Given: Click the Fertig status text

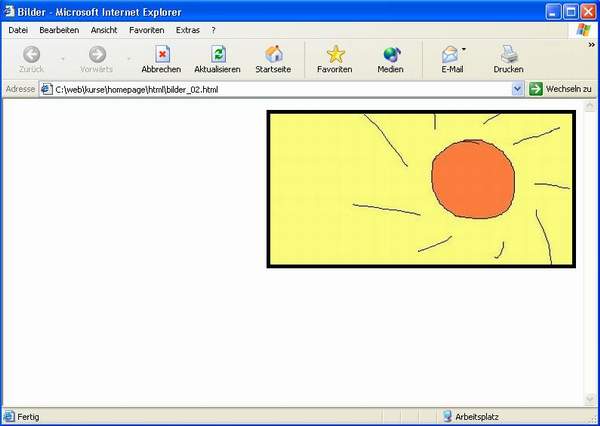Looking at the screenshot, I should (28, 417).
